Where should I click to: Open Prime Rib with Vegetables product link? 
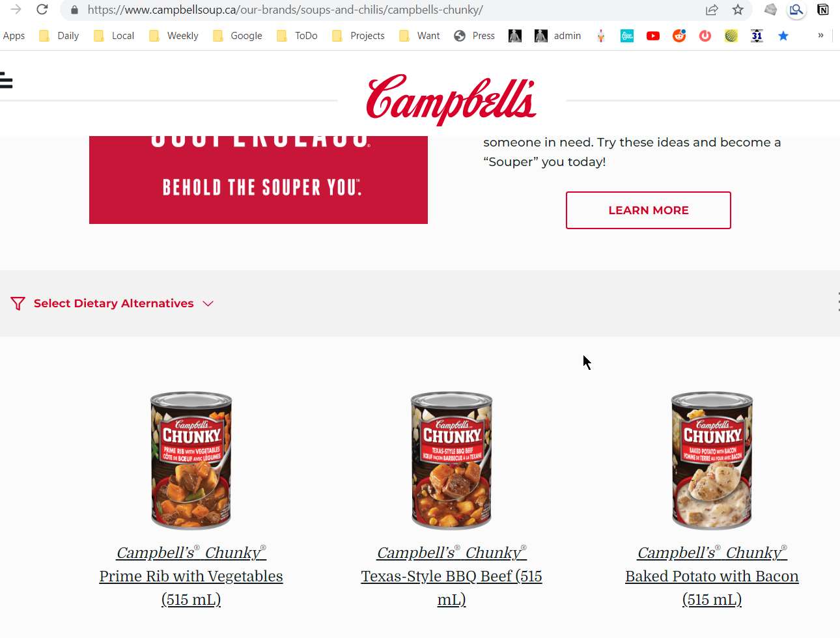[191, 576]
